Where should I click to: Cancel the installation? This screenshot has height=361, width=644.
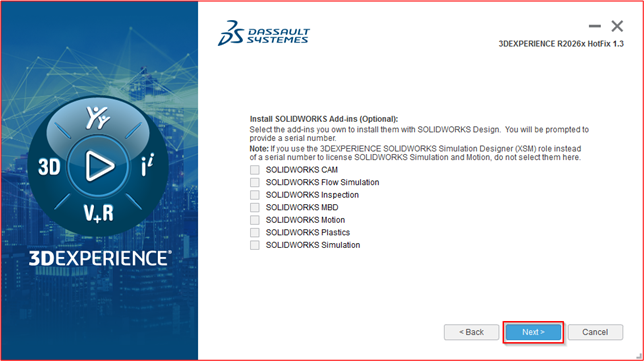tap(595, 332)
